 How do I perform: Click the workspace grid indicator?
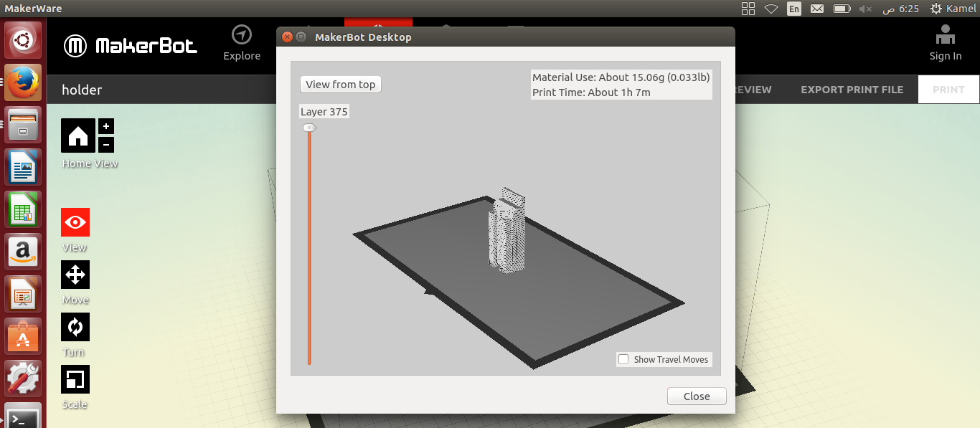(x=748, y=9)
